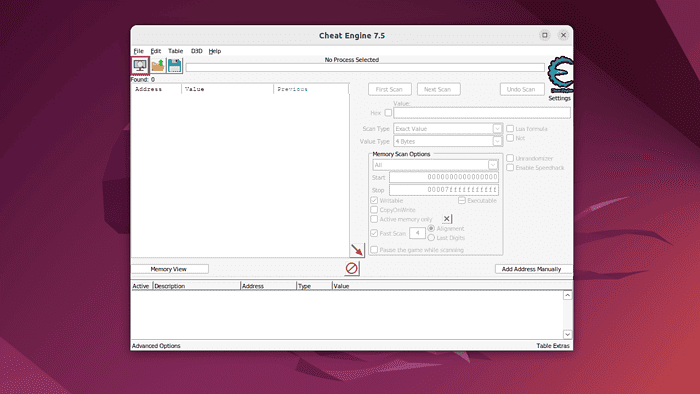The height and width of the screenshot is (394, 700).
Task: Open the process list icon
Action: pos(140,66)
